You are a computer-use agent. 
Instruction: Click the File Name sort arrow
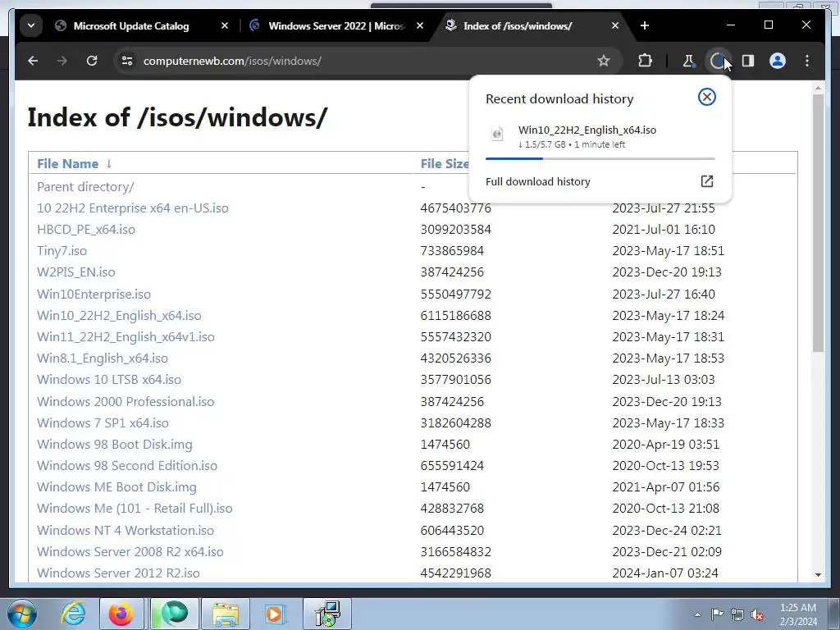point(109,164)
